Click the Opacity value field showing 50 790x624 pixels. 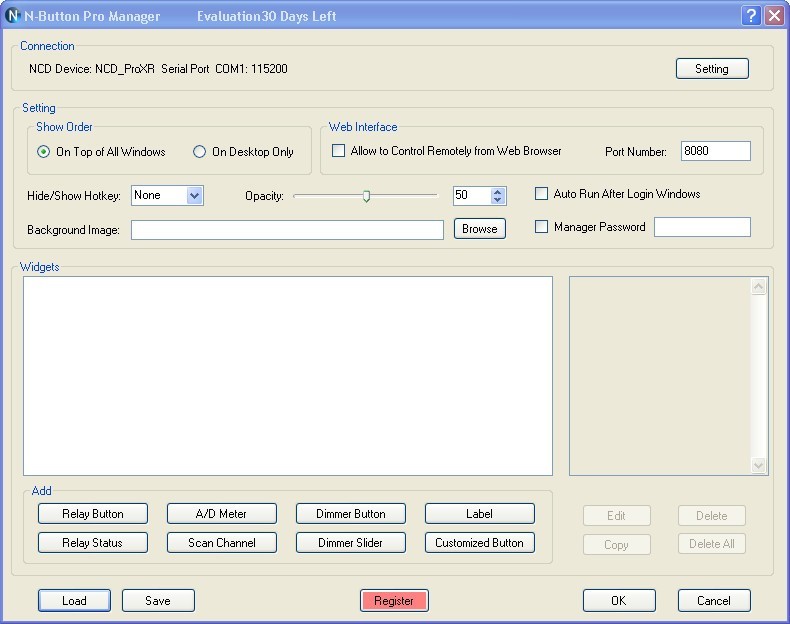(x=472, y=195)
